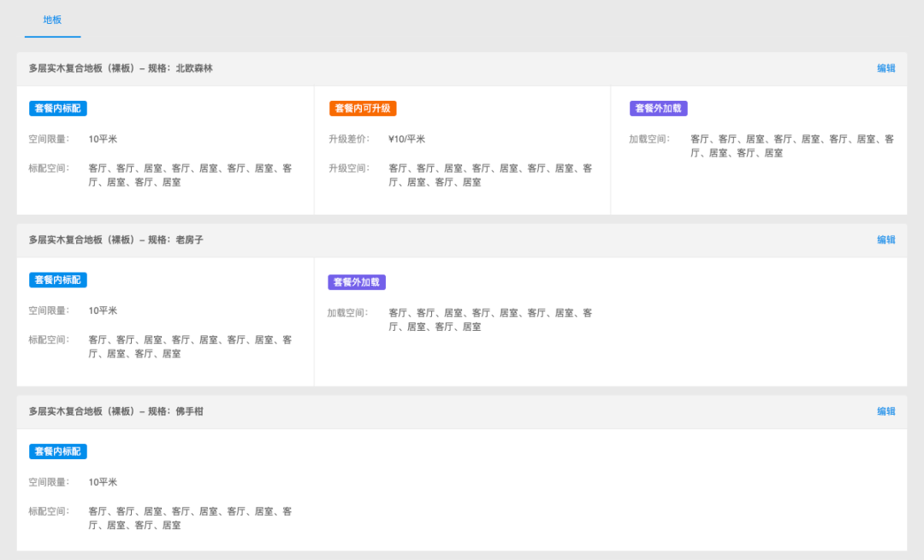Image resolution: width=924 pixels, height=560 pixels.
Task: Click 编辑 for 老房子 flooring
Action: [x=885, y=239]
